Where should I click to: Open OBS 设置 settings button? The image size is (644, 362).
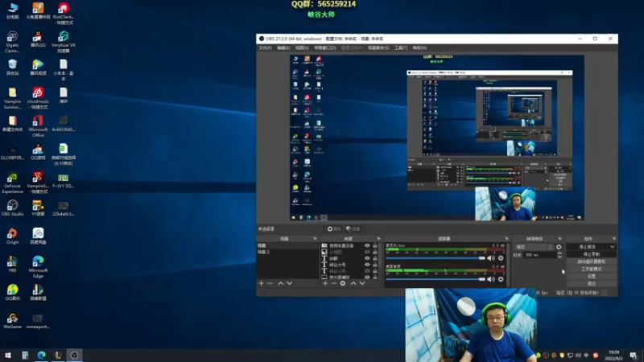pyautogui.click(x=592, y=276)
